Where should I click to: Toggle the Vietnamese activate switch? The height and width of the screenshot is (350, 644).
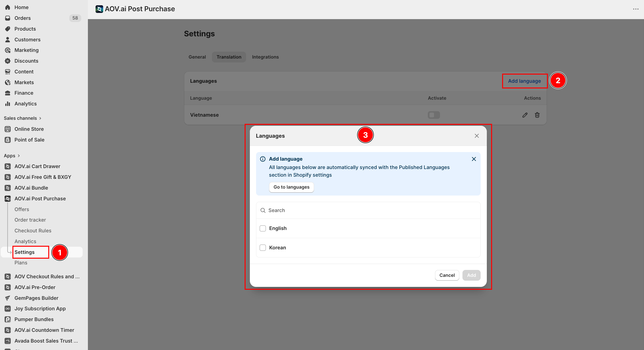pyautogui.click(x=434, y=115)
